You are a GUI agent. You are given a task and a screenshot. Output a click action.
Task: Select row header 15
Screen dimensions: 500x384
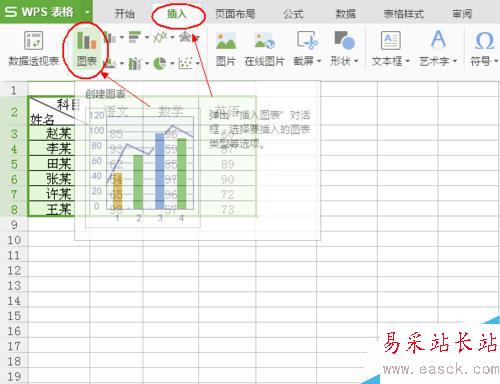(x=14, y=316)
